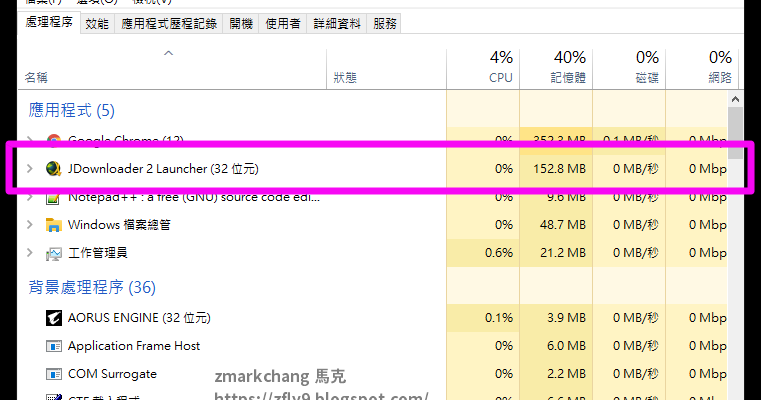
Task: Sort by the 狀態 column header
Action: pyautogui.click(x=386, y=69)
